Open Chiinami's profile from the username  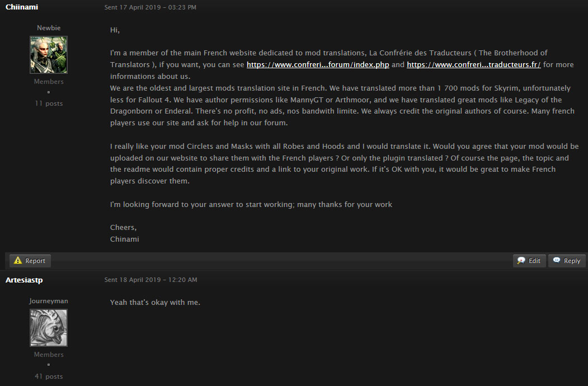click(22, 7)
